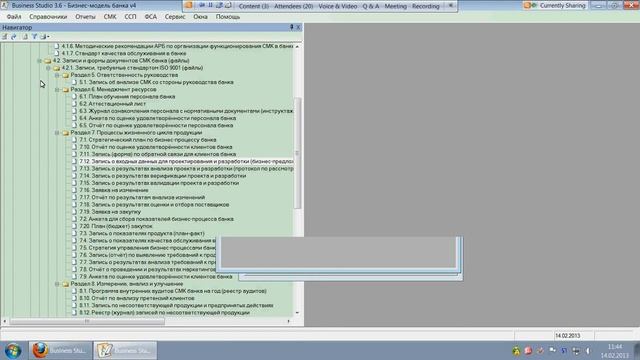This screenshot has width=640, height=360.
Task: Collapse the 4.2. Записи и формы node
Action: (40, 61)
